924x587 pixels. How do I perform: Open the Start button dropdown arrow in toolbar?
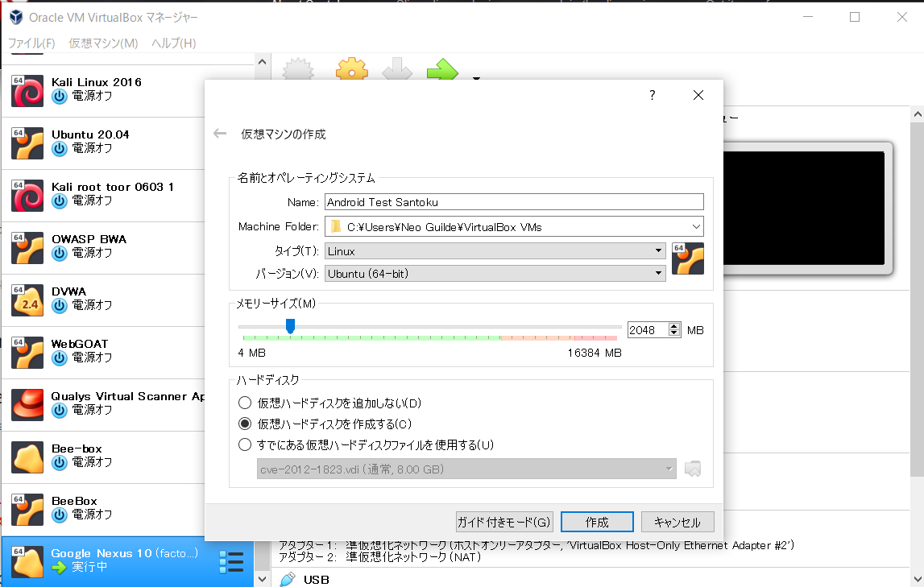(476, 77)
